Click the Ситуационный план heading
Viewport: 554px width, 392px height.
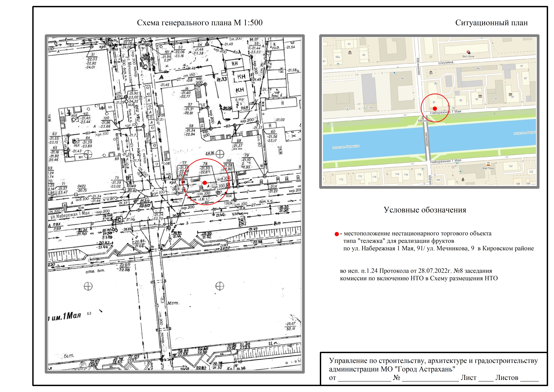[x=491, y=23]
